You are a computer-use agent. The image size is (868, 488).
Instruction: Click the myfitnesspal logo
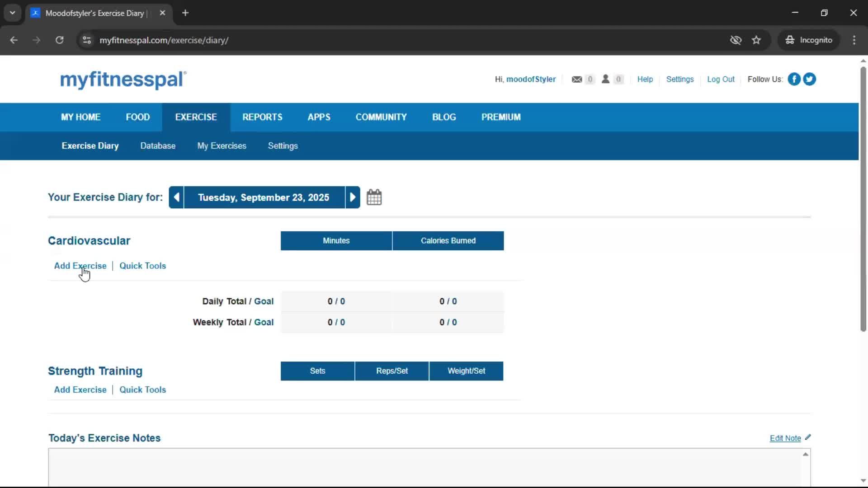[x=123, y=80]
